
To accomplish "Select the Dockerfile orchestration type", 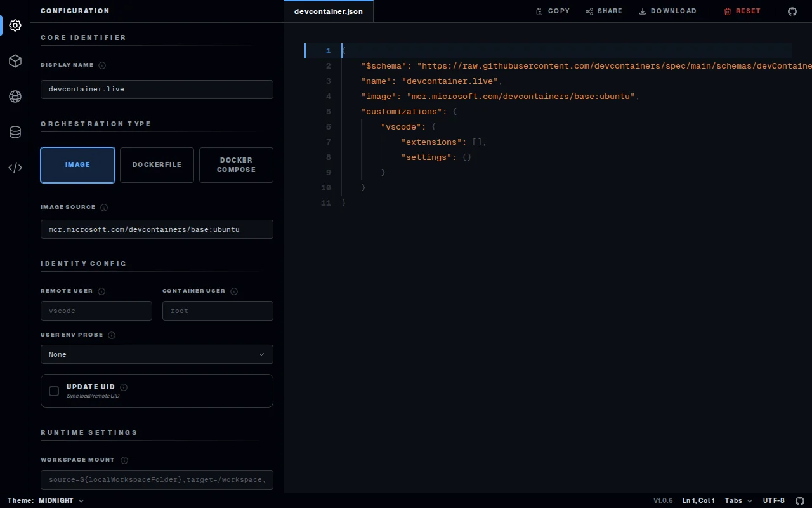I will click(157, 165).
